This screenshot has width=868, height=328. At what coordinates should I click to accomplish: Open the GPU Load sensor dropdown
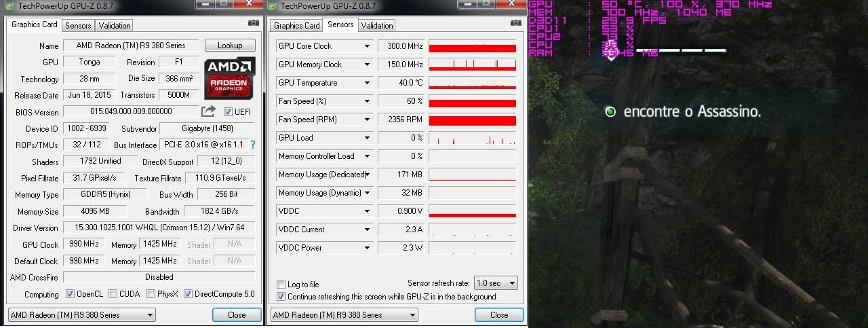pos(367,138)
